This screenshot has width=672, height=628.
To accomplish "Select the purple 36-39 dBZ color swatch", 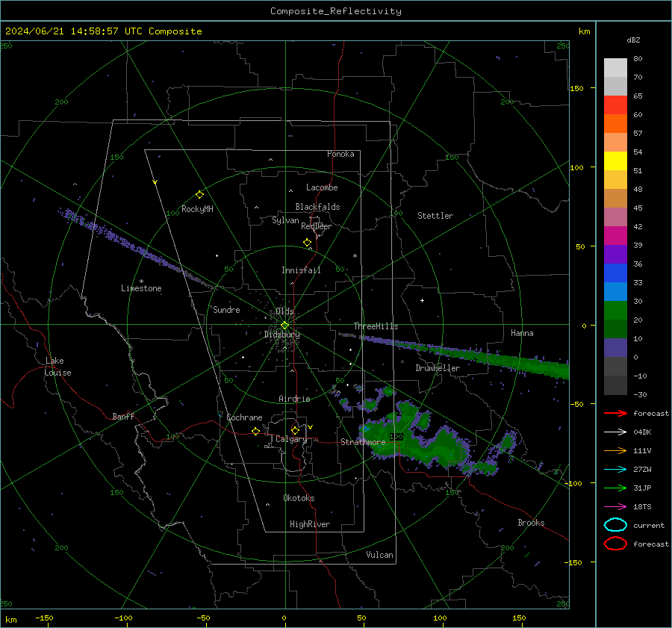I will click(x=615, y=254).
